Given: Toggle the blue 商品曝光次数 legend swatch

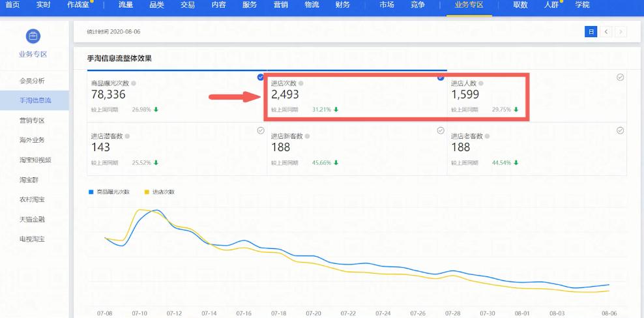Looking at the screenshot, I should pos(91,192).
